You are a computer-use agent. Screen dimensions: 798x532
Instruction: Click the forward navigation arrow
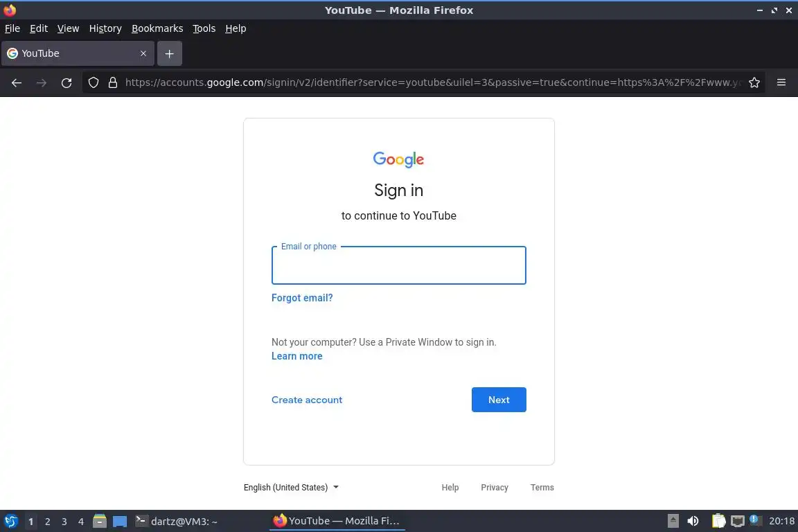click(x=42, y=82)
